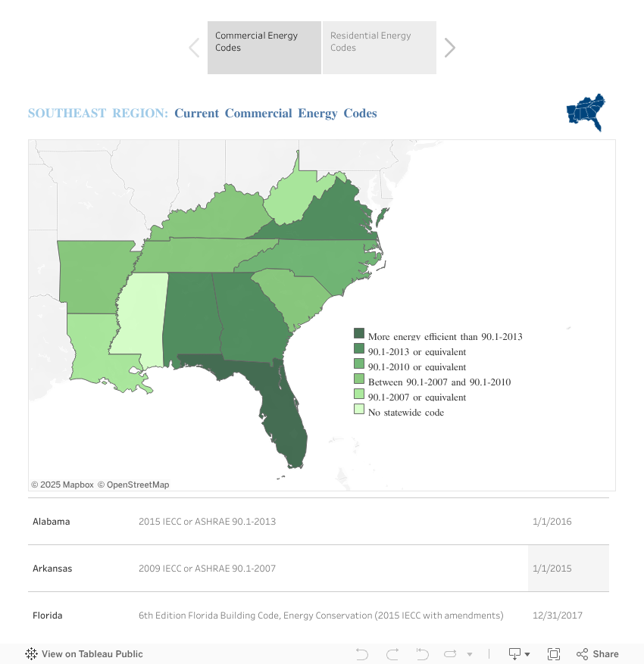This screenshot has height=664, width=644.
Task: Click the Southeast region thumbnail map
Action: [x=585, y=112]
